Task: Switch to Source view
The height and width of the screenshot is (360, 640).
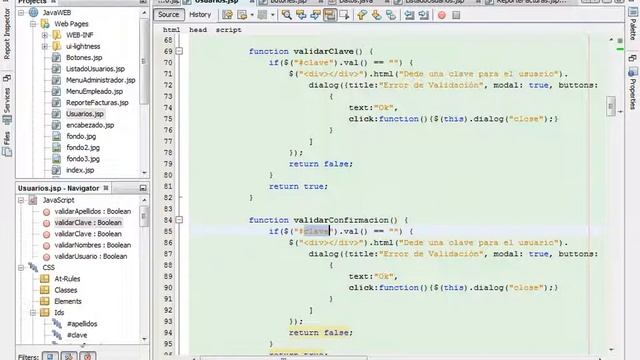Action: pyautogui.click(x=168, y=15)
